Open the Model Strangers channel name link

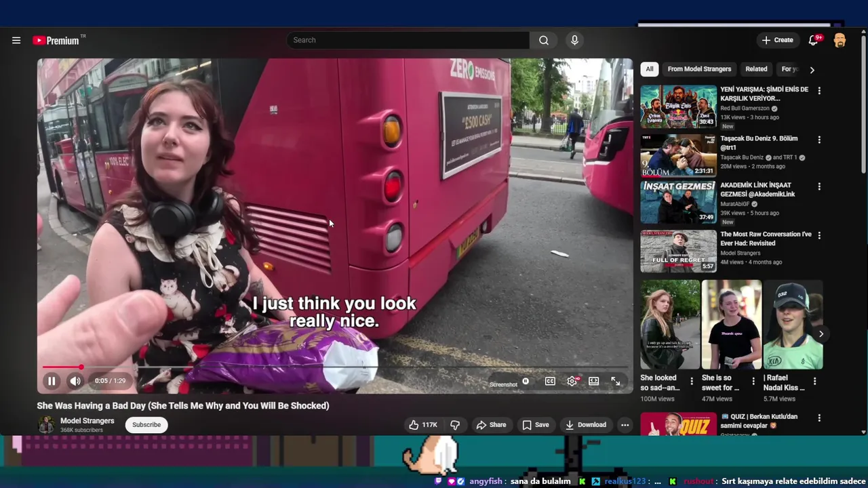(x=87, y=421)
